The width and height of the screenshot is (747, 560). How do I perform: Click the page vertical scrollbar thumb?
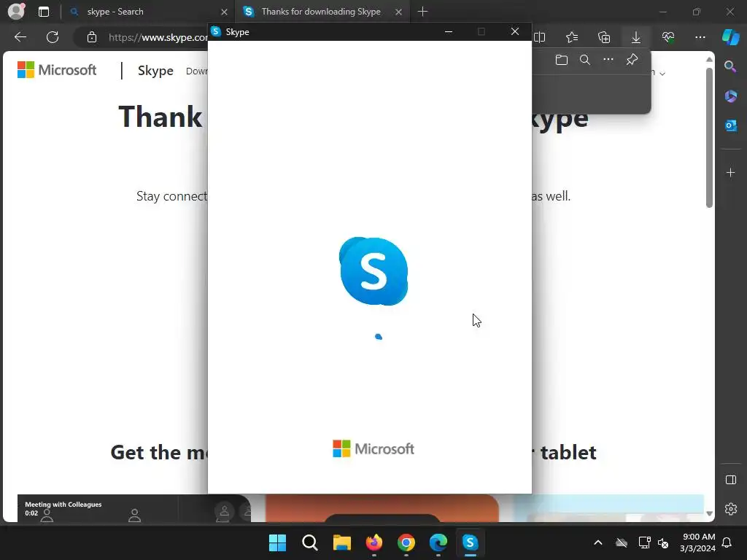pyautogui.click(x=709, y=137)
